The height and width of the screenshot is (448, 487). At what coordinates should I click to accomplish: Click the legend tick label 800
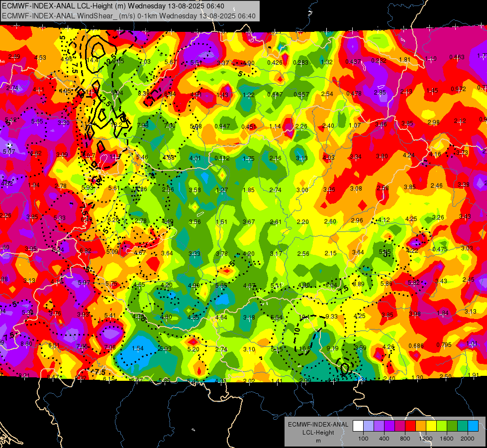(405, 439)
